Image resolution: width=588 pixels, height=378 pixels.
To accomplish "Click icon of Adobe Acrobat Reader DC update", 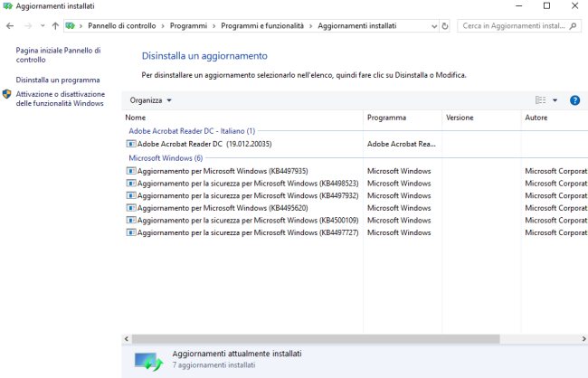I will [x=131, y=144].
